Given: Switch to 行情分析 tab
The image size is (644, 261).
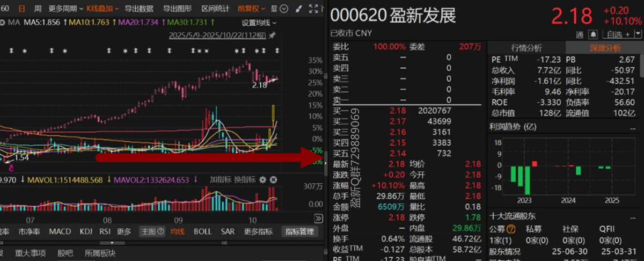Looking at the screenshot, I should tap(526, 48).
